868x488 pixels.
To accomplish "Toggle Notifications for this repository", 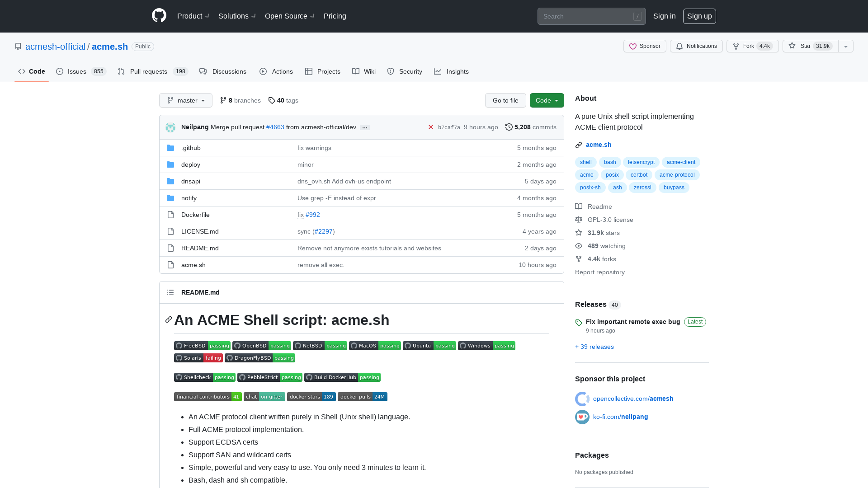I will [696, 46].
